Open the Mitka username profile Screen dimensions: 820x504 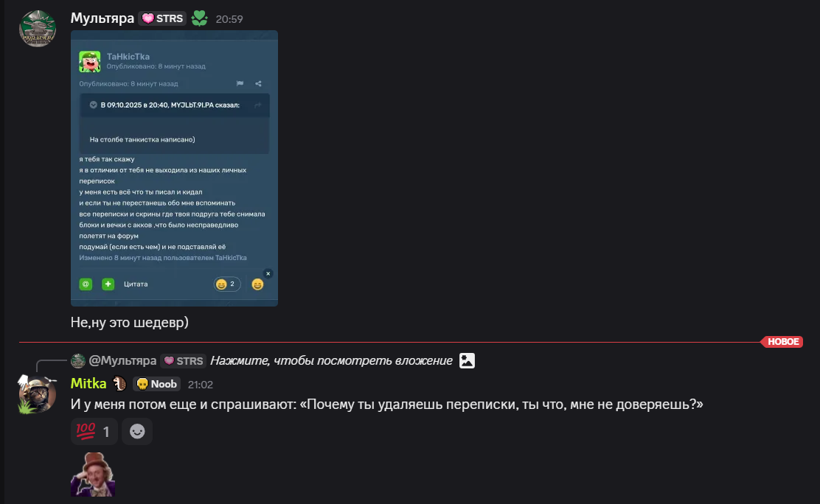88,384
